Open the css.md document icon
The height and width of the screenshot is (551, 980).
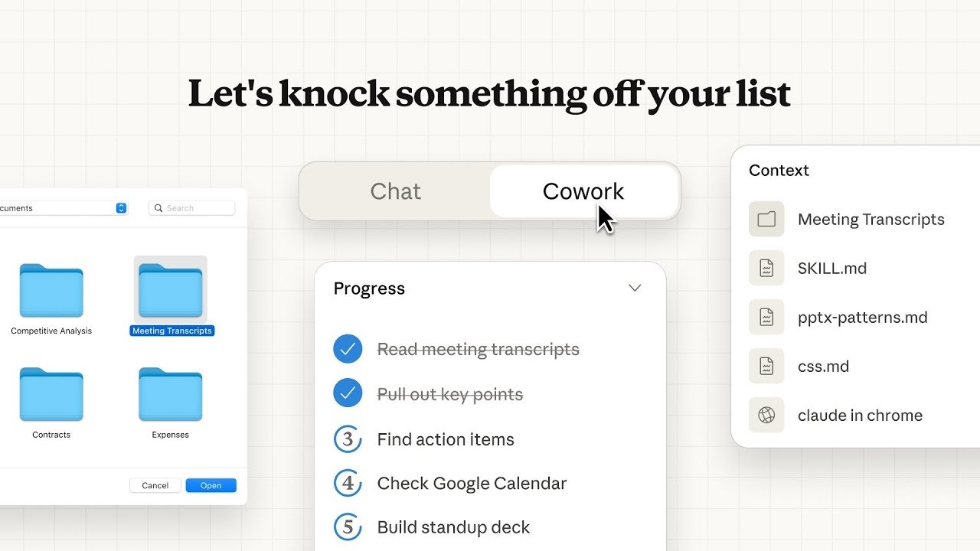click(x=766, y=366)
